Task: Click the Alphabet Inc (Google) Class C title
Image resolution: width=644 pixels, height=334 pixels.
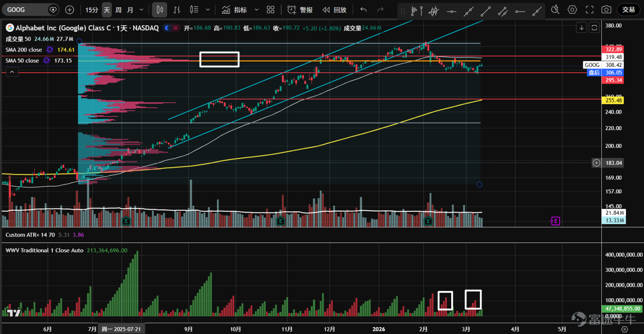Action: 63,28
